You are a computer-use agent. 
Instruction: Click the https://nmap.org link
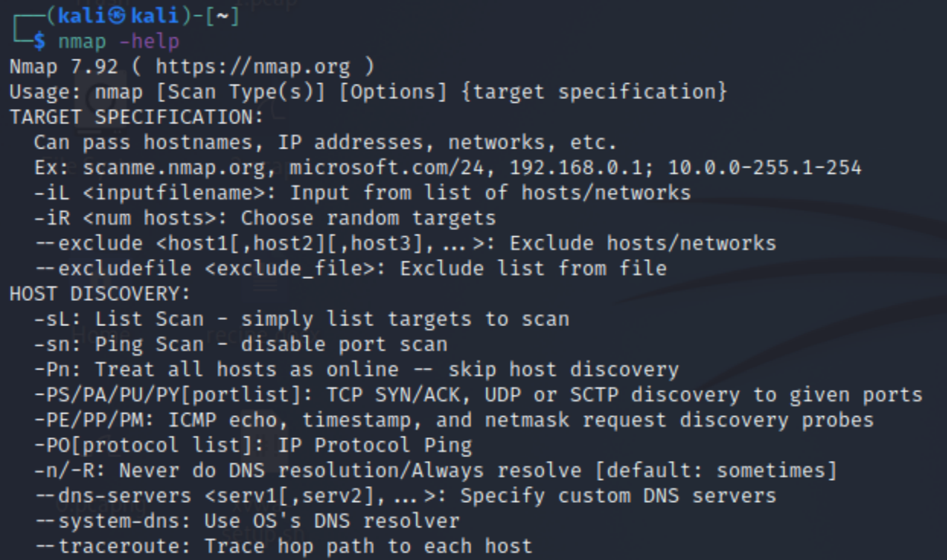coord(253,67)
